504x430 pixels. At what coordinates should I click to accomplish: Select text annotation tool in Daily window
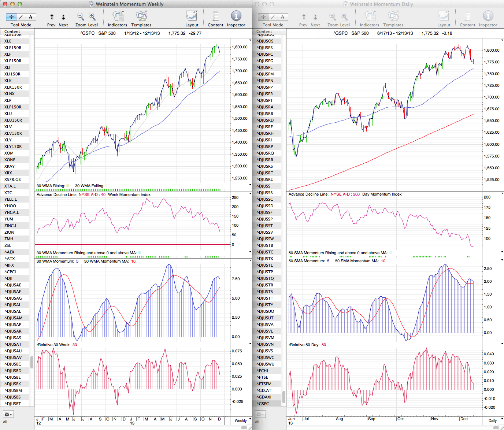pyautogui.click(x=283, y=17)
